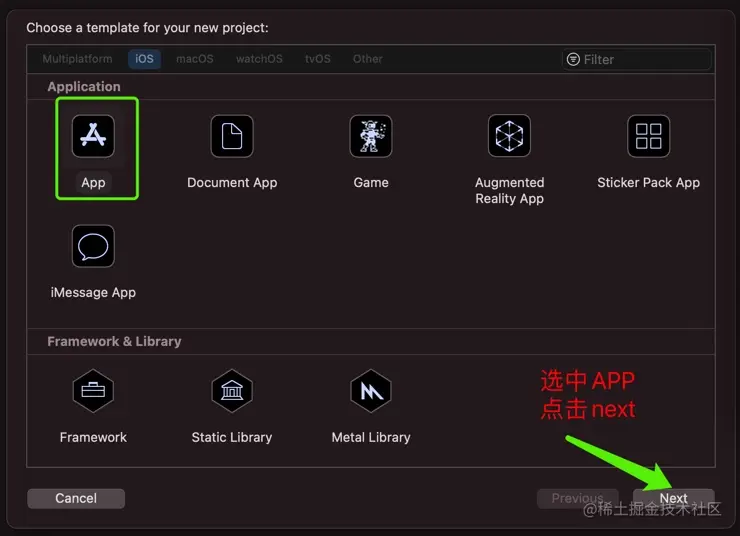
Task: Select the Augmented Reality App icon
Action: pyautogui.click(x=509, y=136)
